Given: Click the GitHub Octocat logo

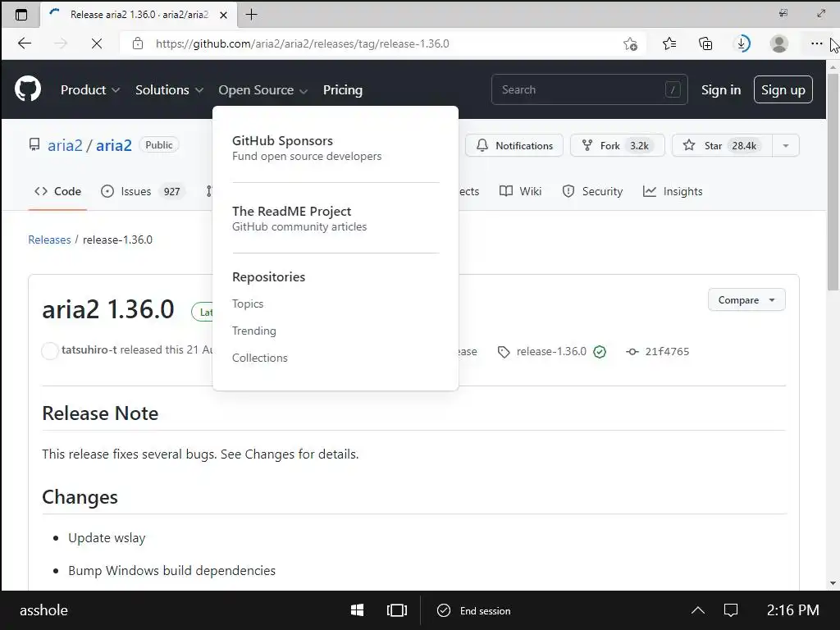Looking at the screenshot, I should 28,89.
